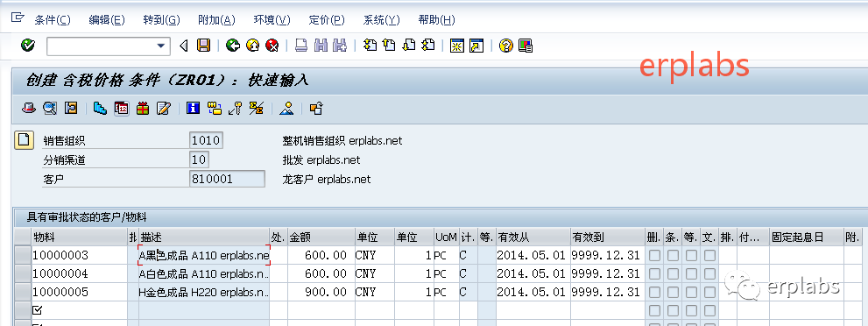Screen dimensions: 868x326
Task: Select the row header for material 10000003
Action: [23, 255]
